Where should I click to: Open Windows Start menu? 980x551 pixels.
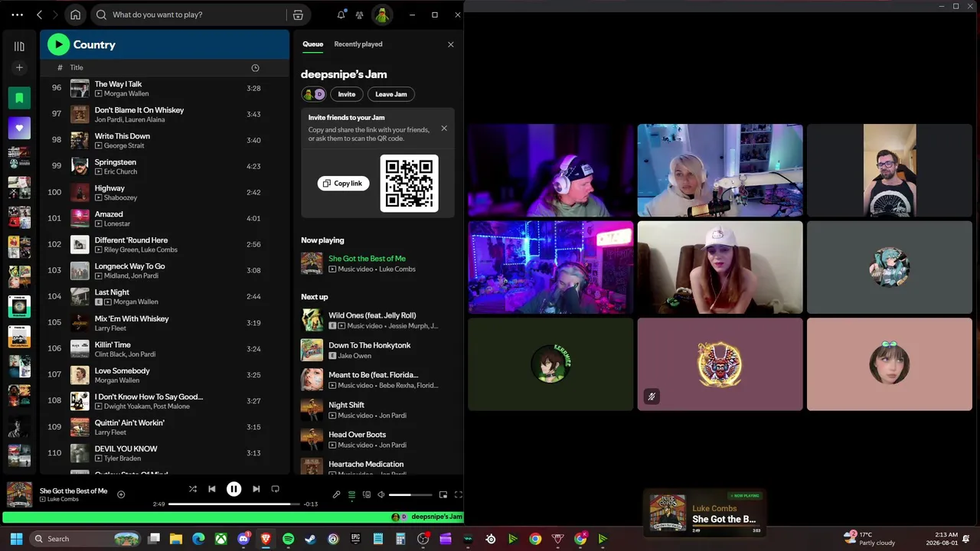(16, 539)
